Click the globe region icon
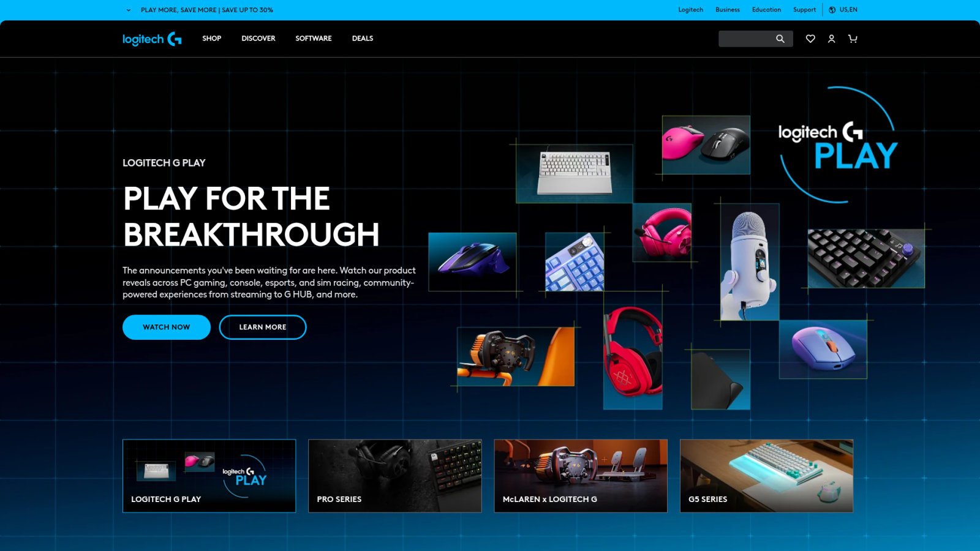The height and width of the screenshot is (551, 980). (832, 10)
